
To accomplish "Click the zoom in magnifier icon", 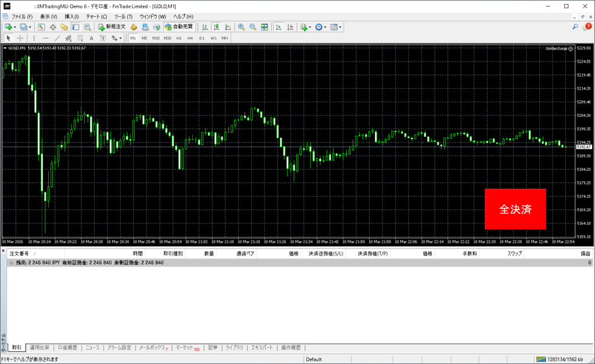I will click(241, 27).
